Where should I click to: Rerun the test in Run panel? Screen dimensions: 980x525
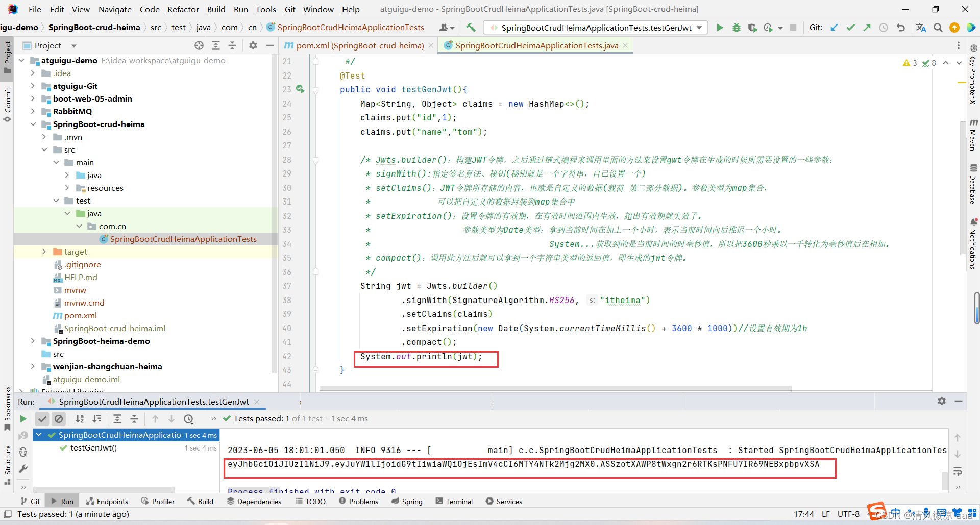click(x=23, y=419)
